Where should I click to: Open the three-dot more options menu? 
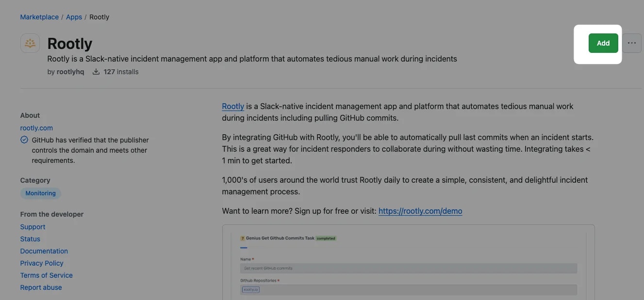tap(631, 43)
